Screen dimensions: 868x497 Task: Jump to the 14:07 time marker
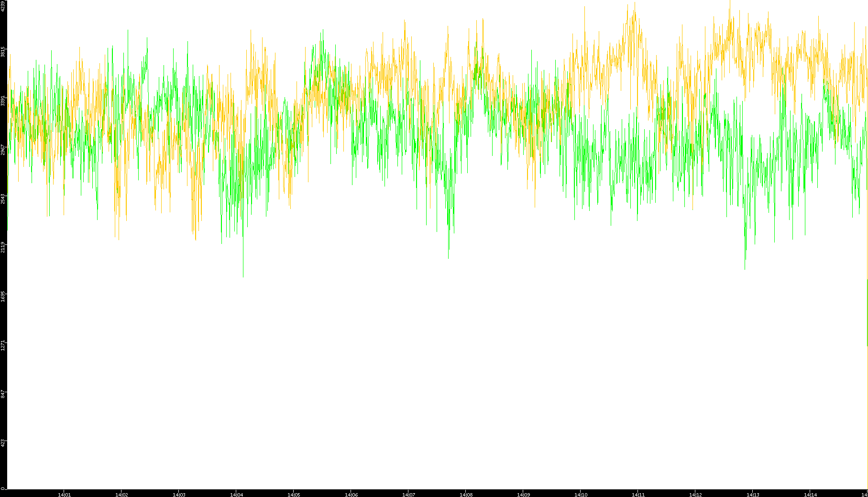408,494
